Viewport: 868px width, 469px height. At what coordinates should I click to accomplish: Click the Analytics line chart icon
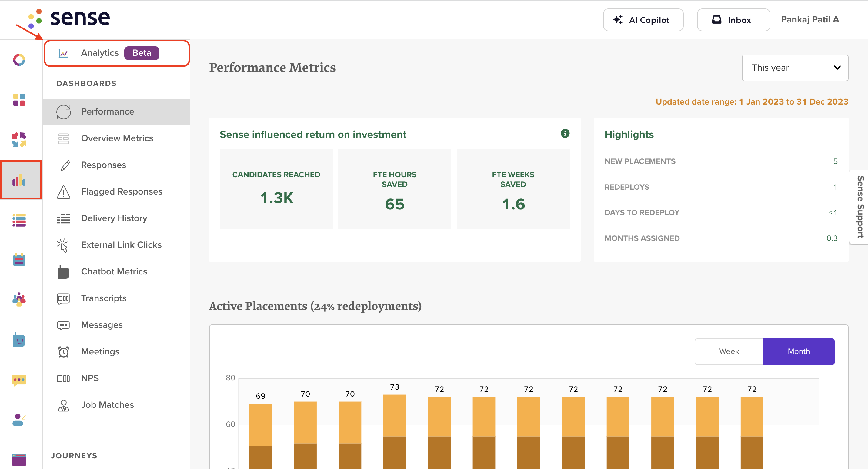(63, 53)
